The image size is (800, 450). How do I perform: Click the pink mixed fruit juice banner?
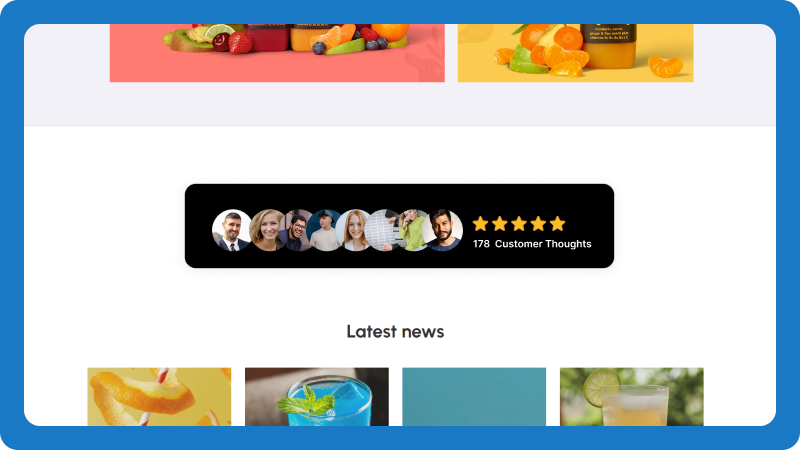pos(277,53)
